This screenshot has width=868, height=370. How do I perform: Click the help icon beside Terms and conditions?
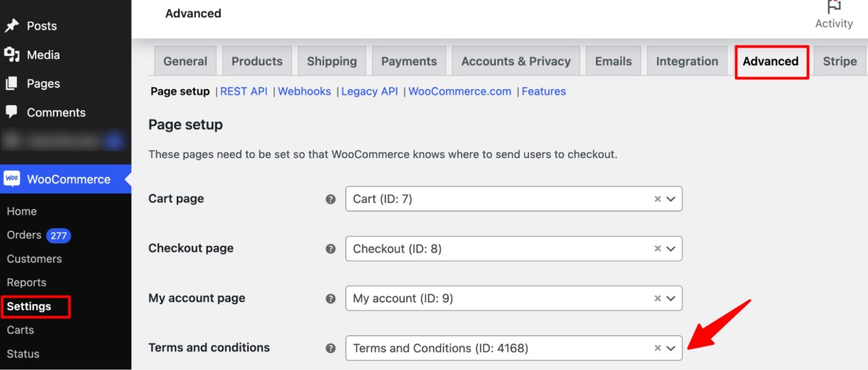coord(331,349)
